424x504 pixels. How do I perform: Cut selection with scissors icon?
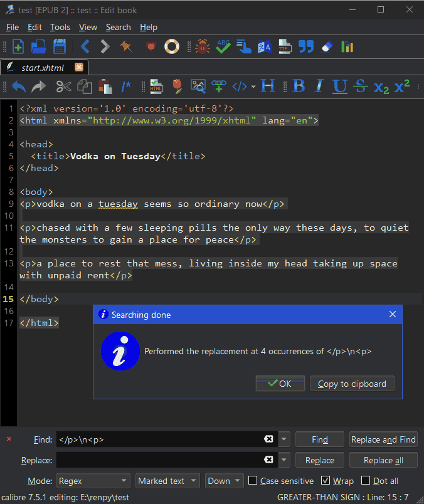64,87
